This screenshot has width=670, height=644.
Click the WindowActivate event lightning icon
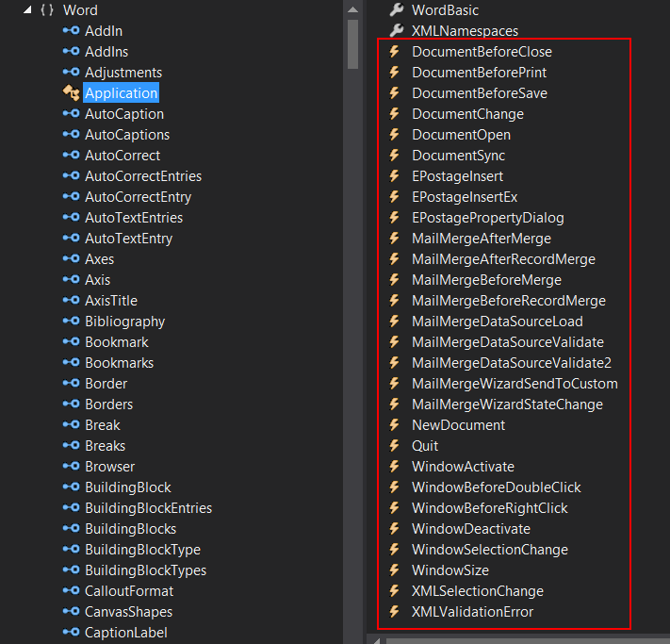tap(395, 466)
